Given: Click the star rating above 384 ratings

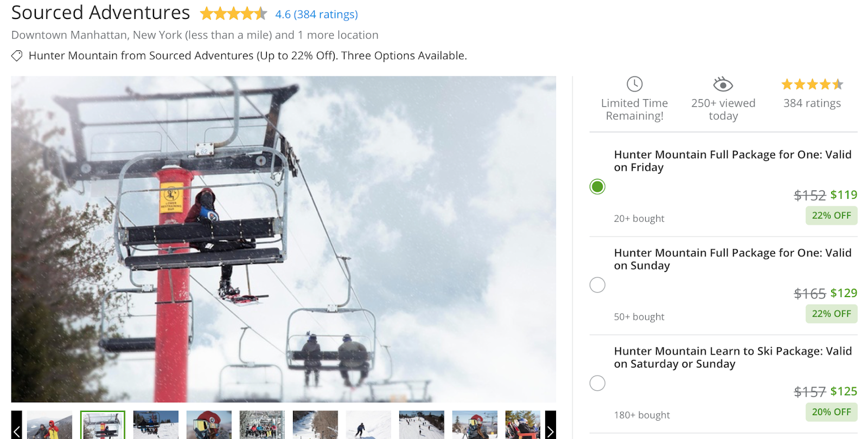Looking at the screenshot, I should pos(812,84).
